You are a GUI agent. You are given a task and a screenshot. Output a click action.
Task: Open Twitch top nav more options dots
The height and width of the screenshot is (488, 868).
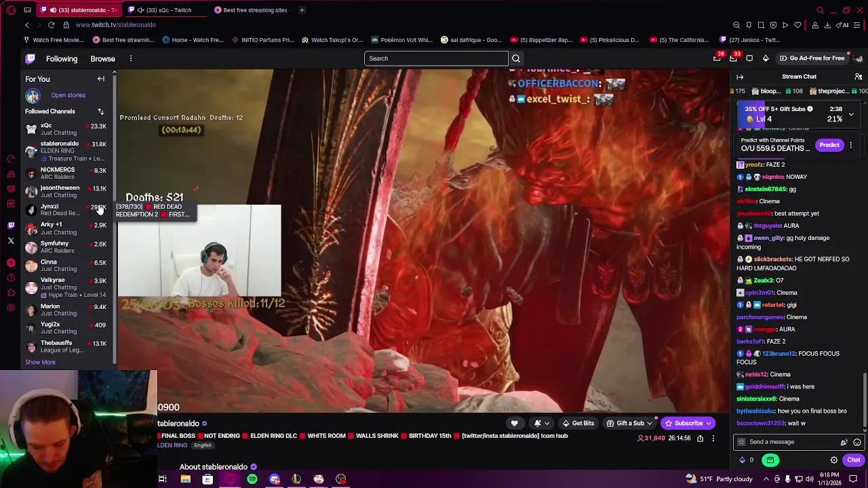coord(131,59)
